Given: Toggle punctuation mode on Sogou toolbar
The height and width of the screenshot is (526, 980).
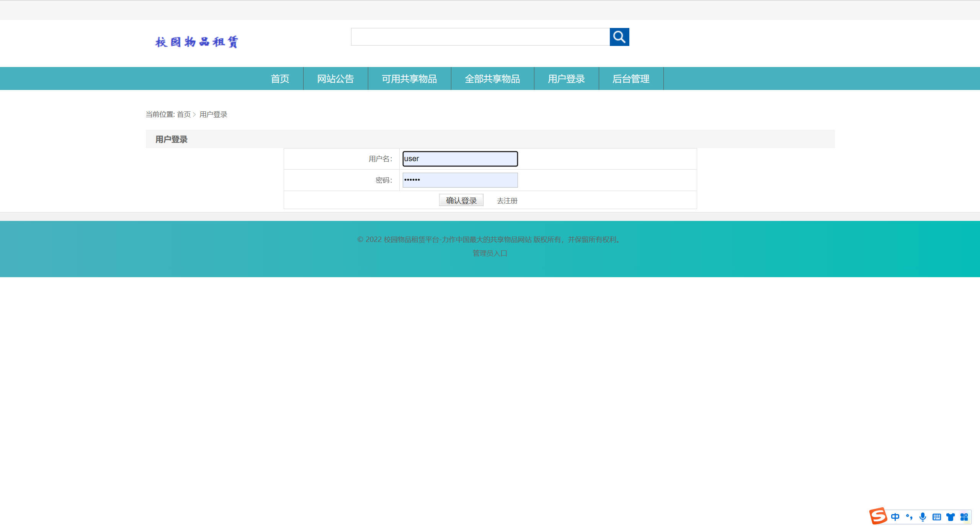Looking at the screenshot, I should (x=909, y=516).
